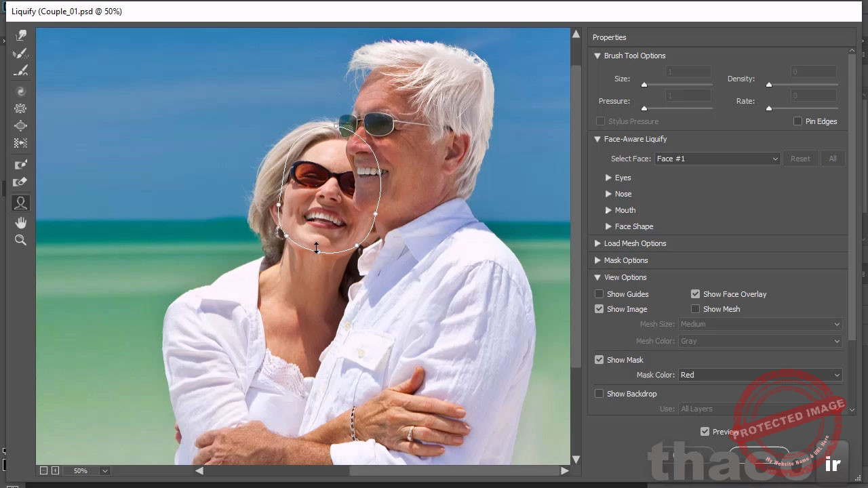Image resolution: width=868 pixels, height=488 pixels.
Task: Choose the Twirl Clockwise tool
Action: pos(20,91)
